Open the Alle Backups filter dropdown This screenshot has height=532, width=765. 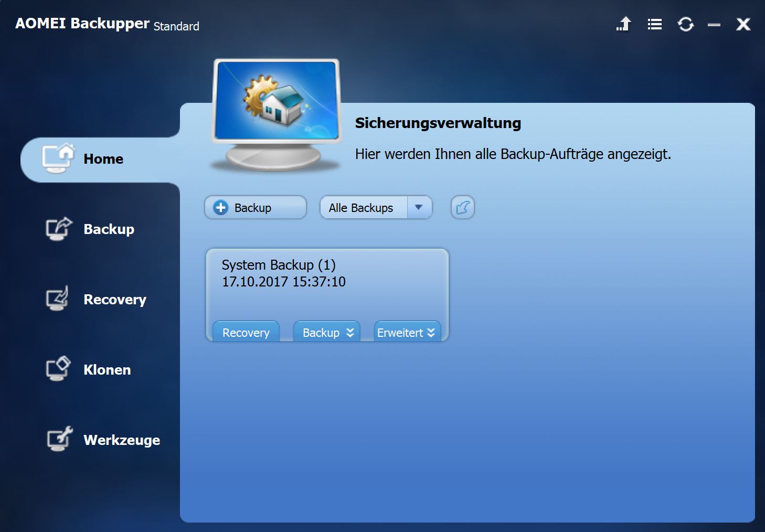376,208
